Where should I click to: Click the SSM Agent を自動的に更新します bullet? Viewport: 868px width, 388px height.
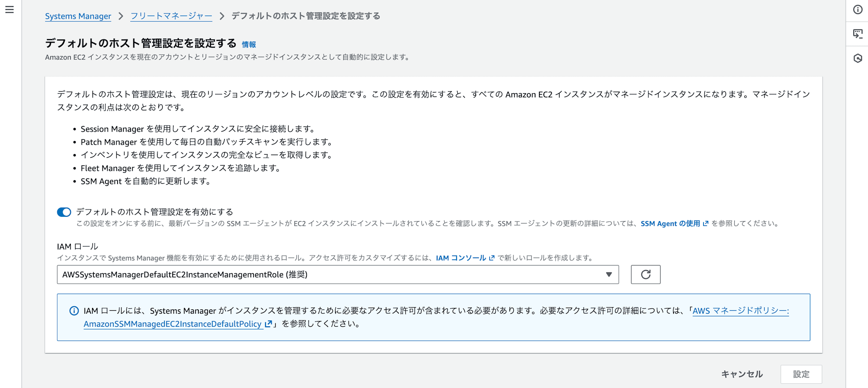[146, 181]
